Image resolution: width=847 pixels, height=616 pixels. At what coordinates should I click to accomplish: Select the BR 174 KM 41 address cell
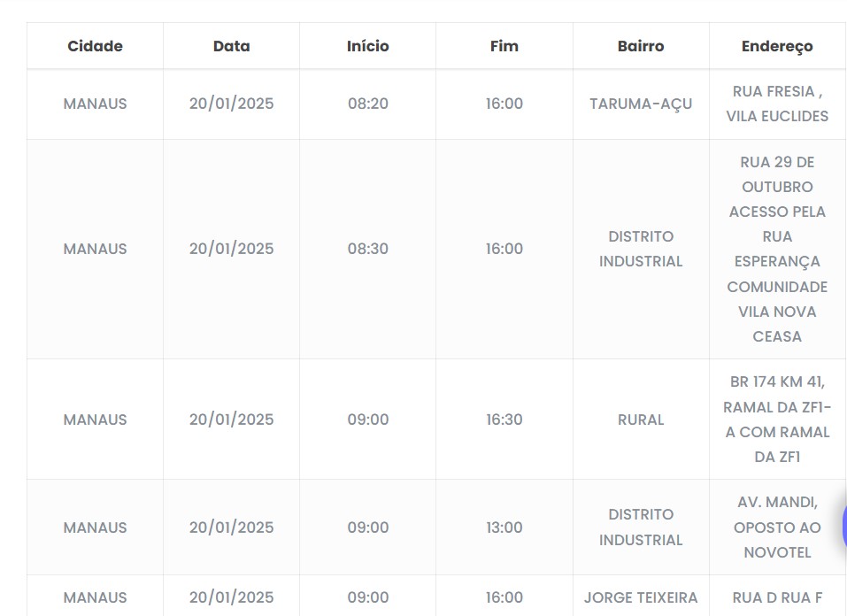click(777, 420)
